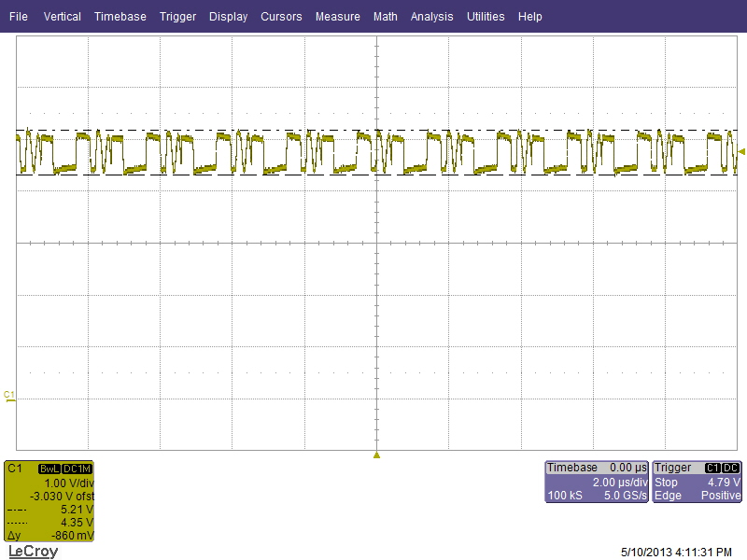The width and height of the screenshot is (747, 560).
Task: Open the Help menu
Action: pos(530,17)
